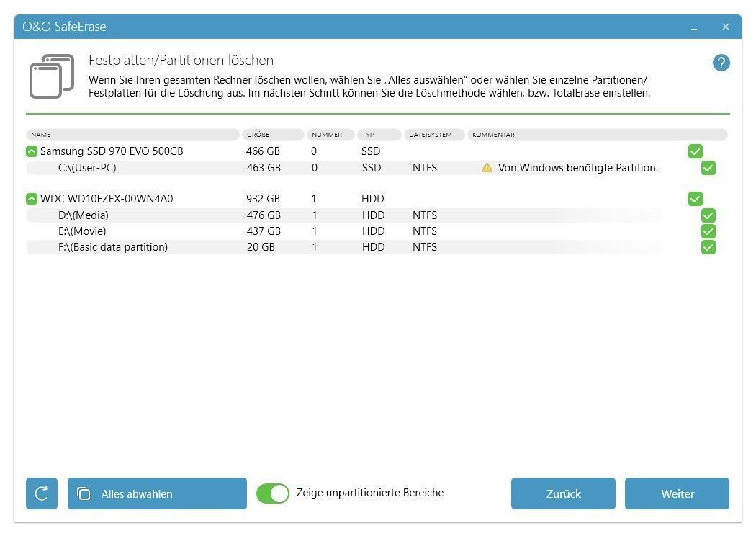Click the Dateisystem column header

pyautogui.click(x=433, y=135)
